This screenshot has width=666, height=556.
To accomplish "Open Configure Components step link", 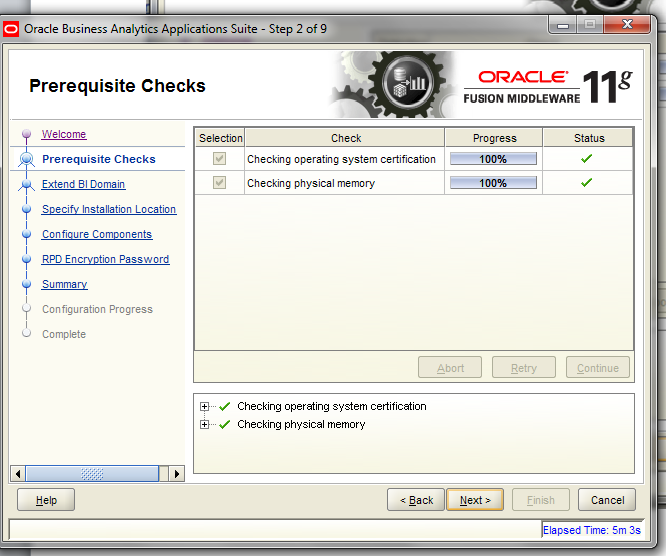I will [x=97, y=234].
